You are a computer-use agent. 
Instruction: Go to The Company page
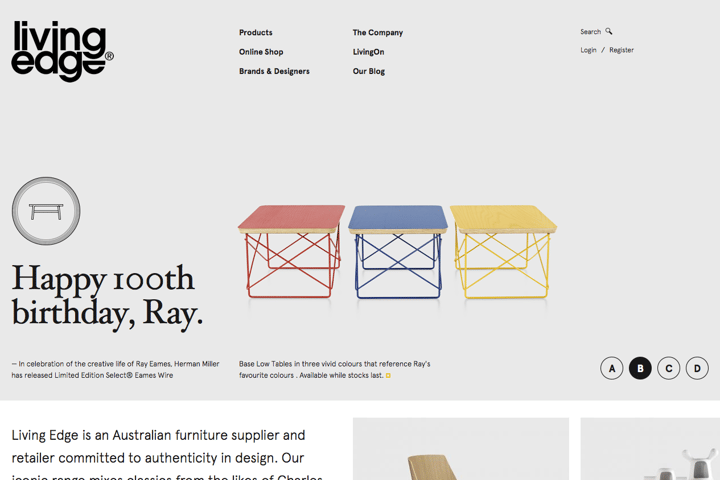coord(377,33)
